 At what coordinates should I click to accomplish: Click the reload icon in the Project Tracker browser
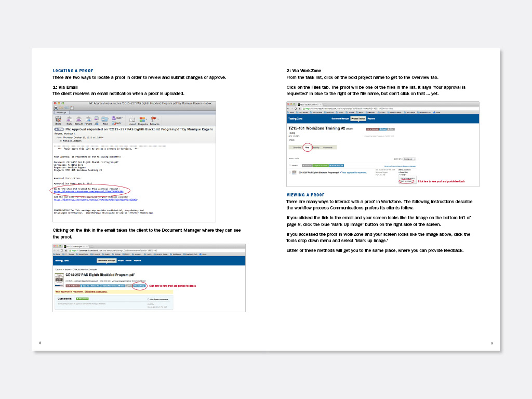tap(296, 109)
